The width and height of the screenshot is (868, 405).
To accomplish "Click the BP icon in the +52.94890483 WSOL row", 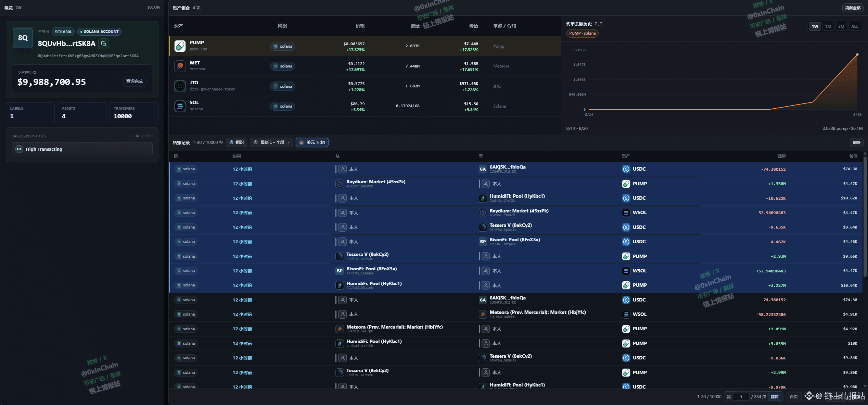I will click(340, 271).
